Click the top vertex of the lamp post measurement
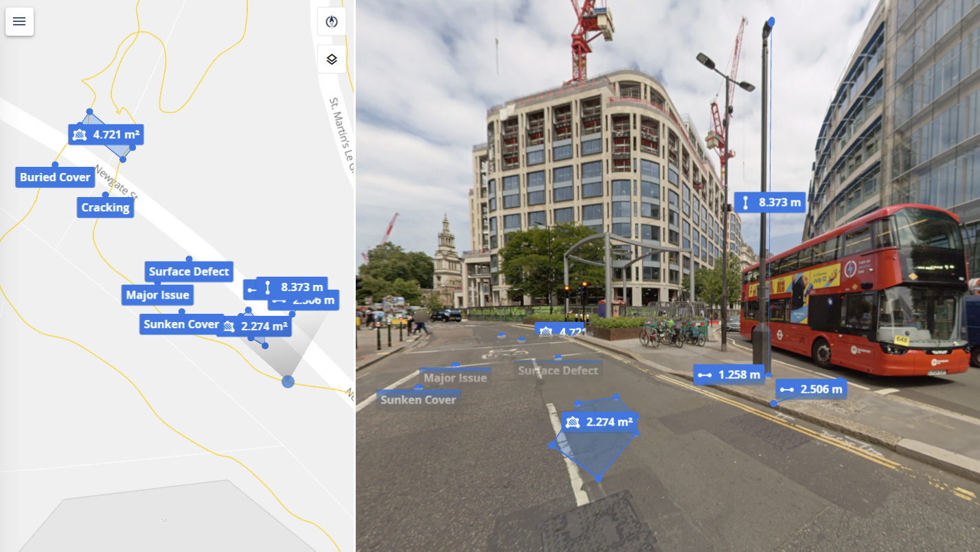Image resolution: width=980 pixels, height=552 pixels. pyautogui.click(x=771, y=22)
